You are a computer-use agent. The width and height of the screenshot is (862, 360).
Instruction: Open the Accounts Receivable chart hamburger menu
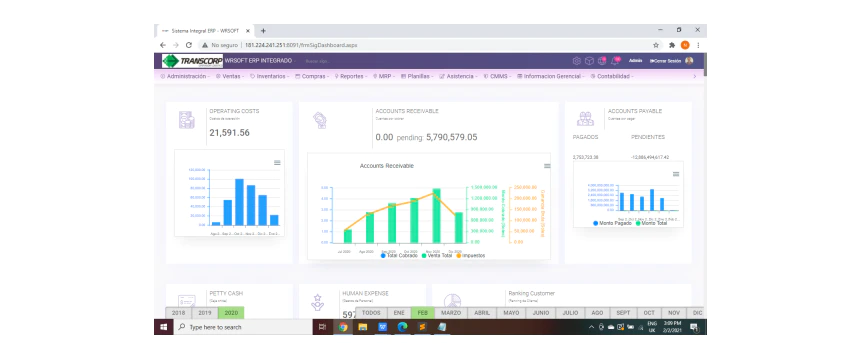(547, 166)
